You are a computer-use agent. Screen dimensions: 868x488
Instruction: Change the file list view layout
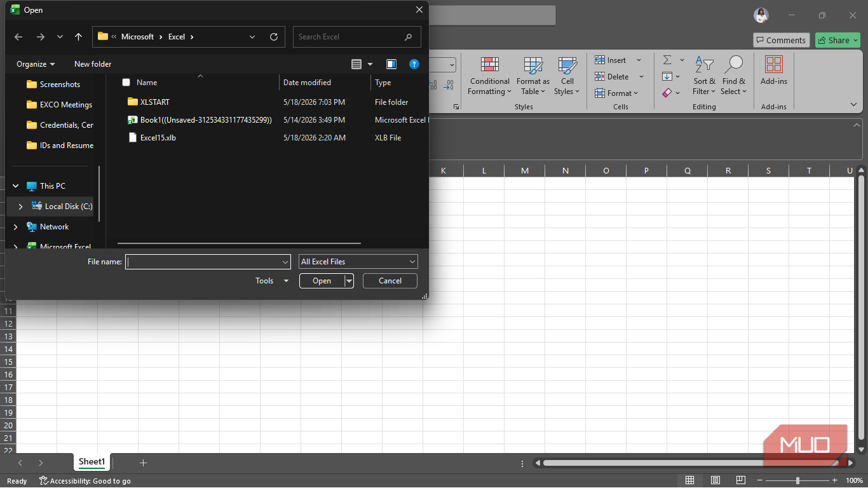coord(356,64)
